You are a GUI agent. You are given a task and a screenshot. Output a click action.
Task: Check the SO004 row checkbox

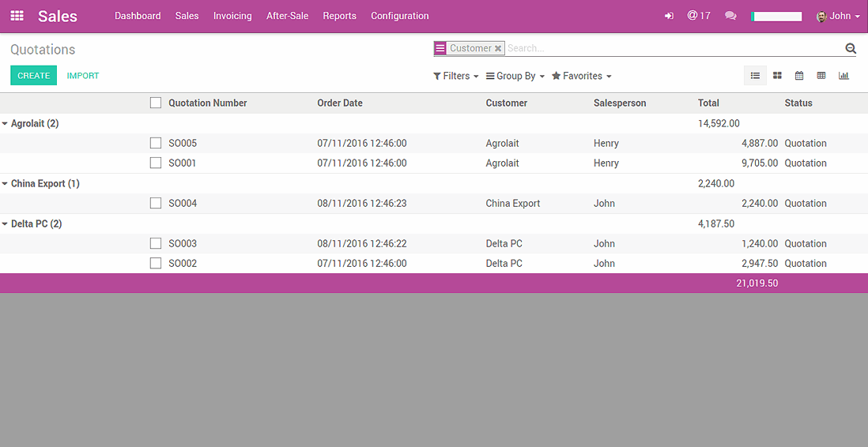[x=156, y=204]
